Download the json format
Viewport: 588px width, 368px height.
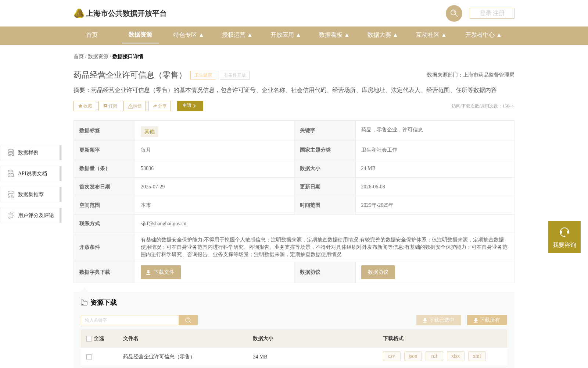413,356
